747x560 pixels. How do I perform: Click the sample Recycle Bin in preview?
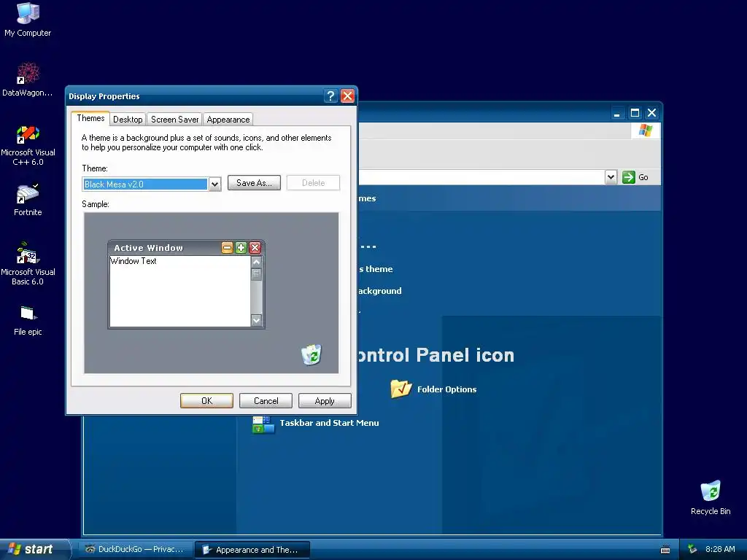pos(311,354)
